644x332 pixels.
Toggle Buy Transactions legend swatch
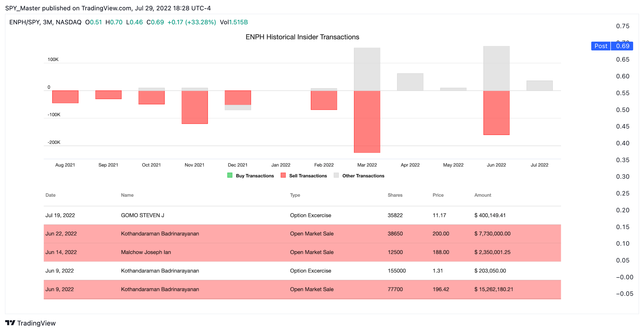[230, 175]
